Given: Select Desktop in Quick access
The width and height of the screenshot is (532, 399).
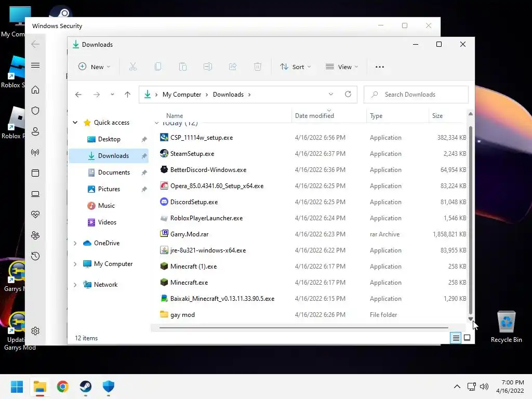Looking at the screenshot, I should [x=109, y=139].
